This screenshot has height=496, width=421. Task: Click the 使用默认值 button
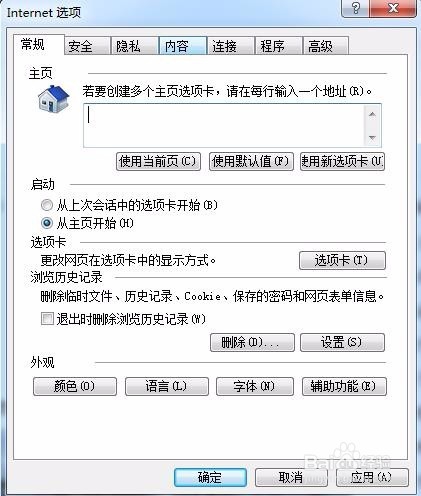tap(251, 162)
